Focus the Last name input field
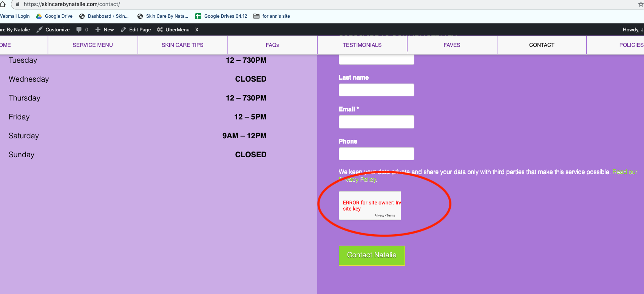This screenshot has width=644, height=294. click(x=377, y=90)
